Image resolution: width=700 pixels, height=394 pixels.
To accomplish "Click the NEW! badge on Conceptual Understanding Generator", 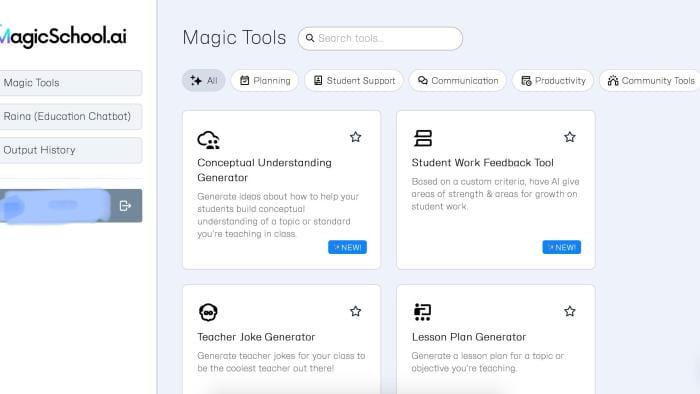I will pos(347,247).
